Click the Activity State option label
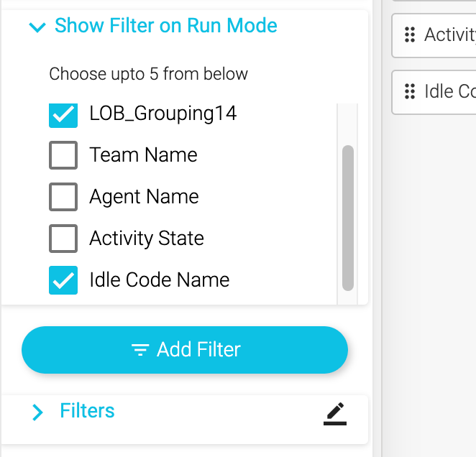The image size is (476, 457). click(147, 239)
